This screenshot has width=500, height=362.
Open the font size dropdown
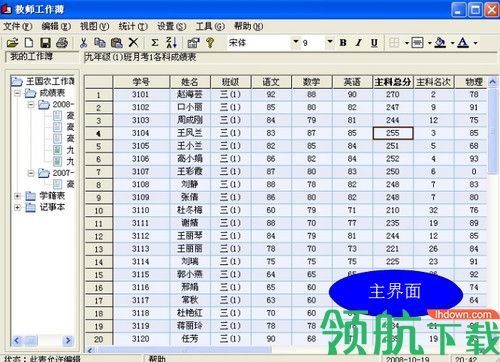(x=330, y=42)
